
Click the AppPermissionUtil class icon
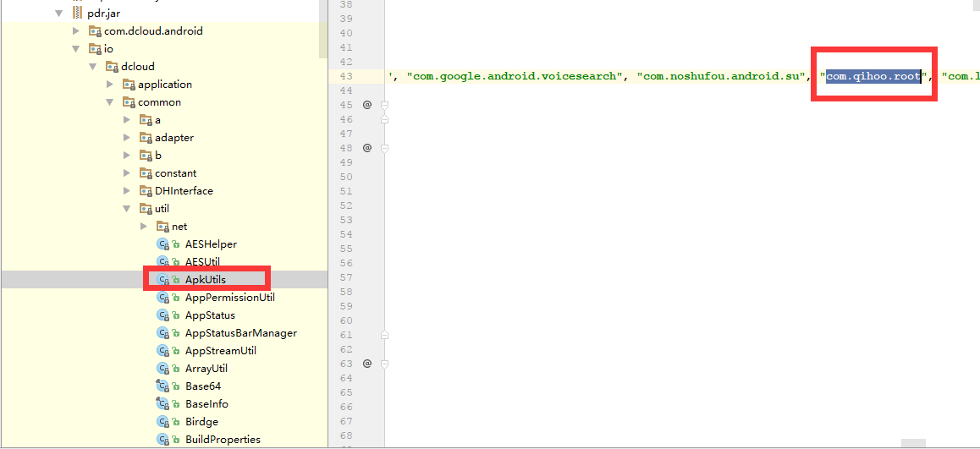point(163,298)
